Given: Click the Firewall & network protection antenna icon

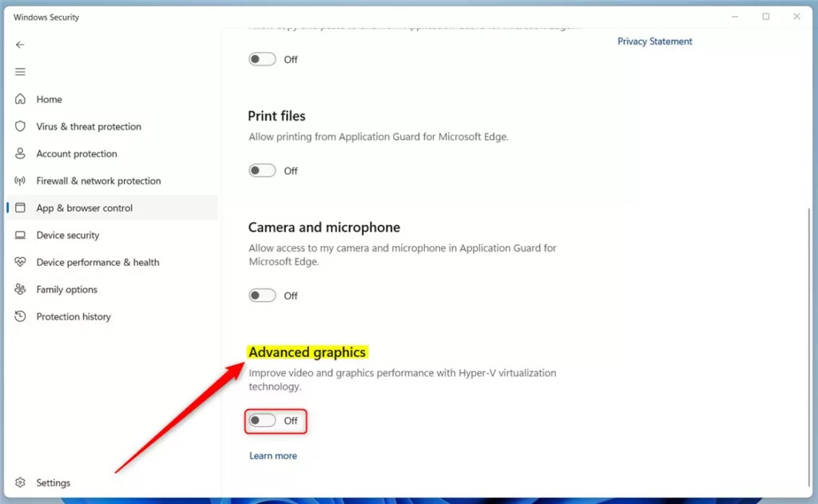Looking at the screenshot, I should pos(20,181).
